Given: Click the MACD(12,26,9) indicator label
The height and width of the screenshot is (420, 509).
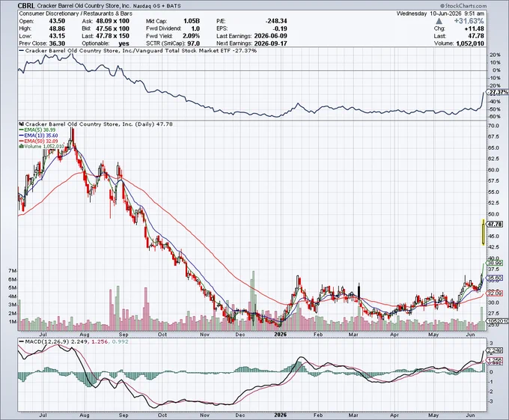Looking at the screenshot, I should point(47,341).
